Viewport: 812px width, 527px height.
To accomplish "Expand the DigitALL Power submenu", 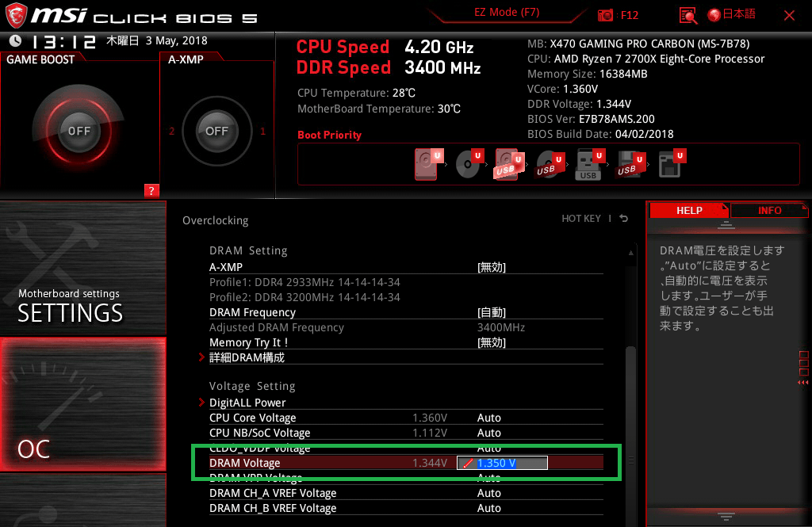I will click(x=247, y=403).
